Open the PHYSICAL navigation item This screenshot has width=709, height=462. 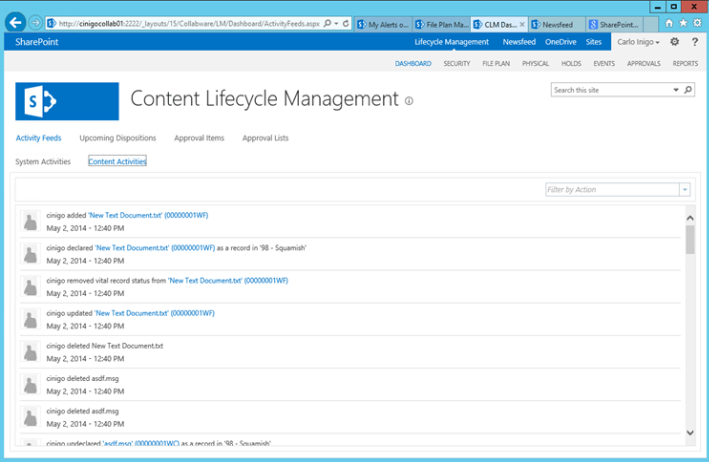point(535,64)
